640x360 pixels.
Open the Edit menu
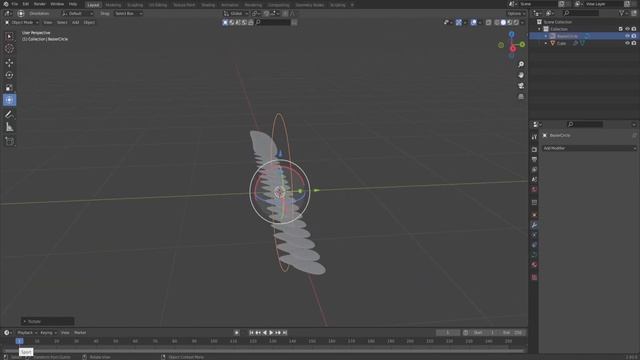point(26,4)
